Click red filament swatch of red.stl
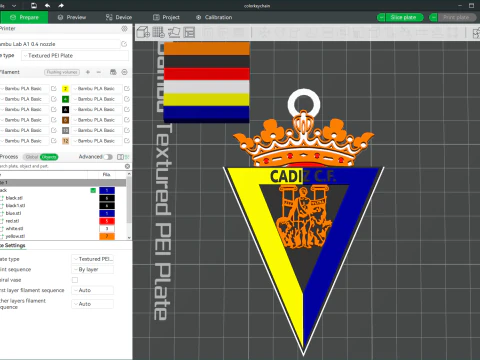480x360 pixels. click(x=107, y=221)
